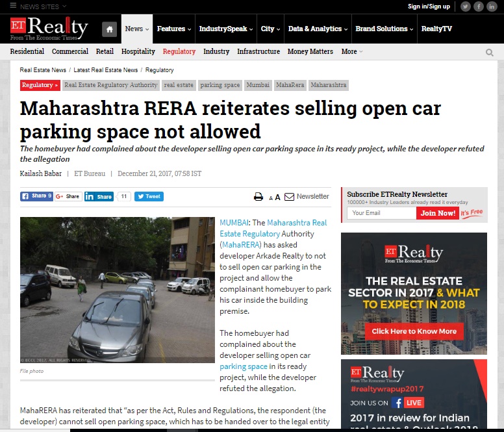Share article on LinkedIn

tap(99, 196)
